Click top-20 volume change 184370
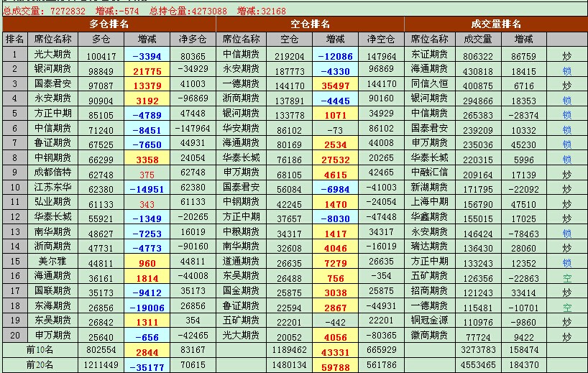This screenshot has height=373, width=588. pos(524,365)
